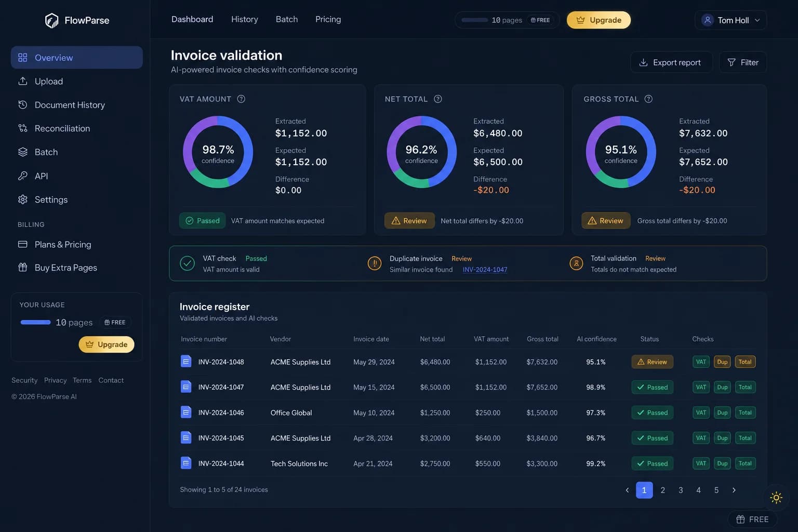
Task: Click the Net total 96.2% confidence ring
Action: [421, 152]
